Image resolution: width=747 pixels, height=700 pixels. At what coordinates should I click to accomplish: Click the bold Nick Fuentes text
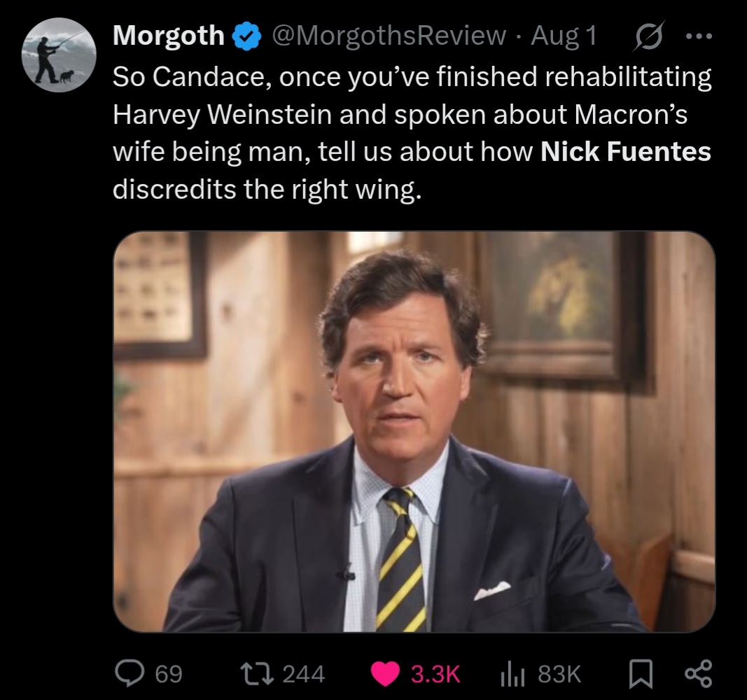point(626,151)
